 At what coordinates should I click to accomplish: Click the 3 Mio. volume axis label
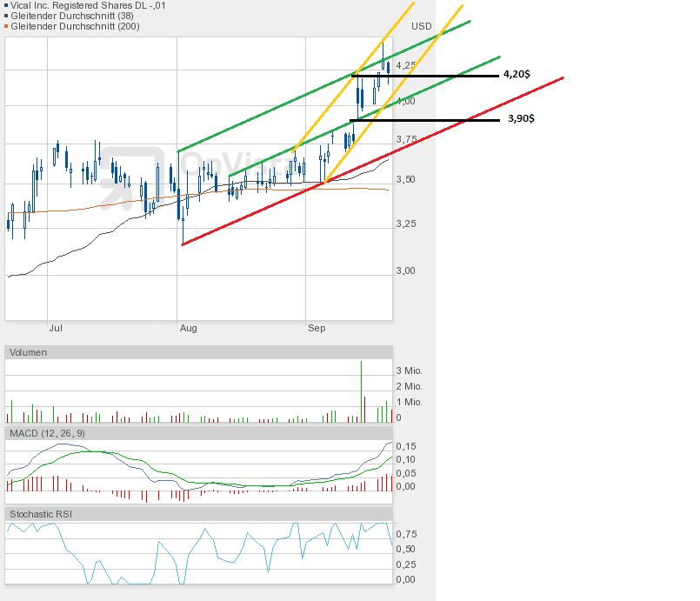(409, 371)
